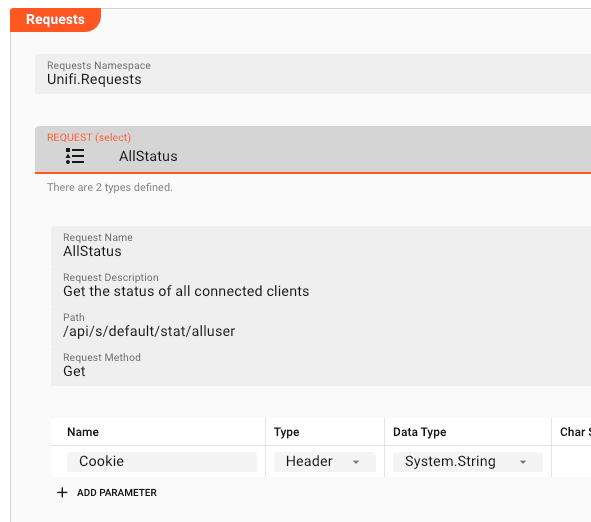Open the Type dropdown set to Header
This screenshot has width=591, height=522.
[x=325, y=462]
